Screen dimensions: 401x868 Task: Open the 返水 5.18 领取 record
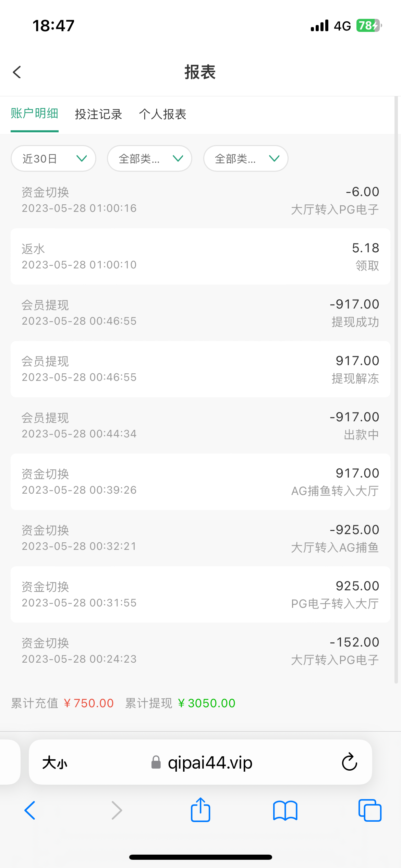click(200, 256)
